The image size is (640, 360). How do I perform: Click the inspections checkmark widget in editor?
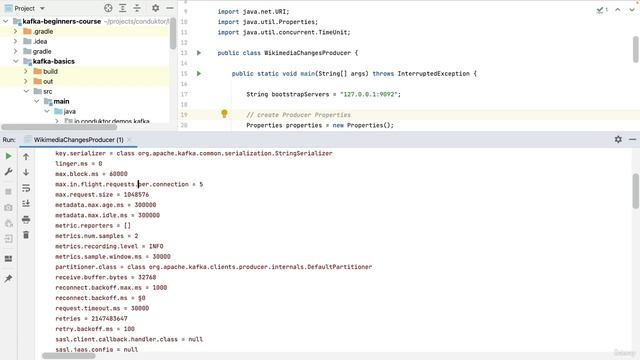[x=602, y=10]
